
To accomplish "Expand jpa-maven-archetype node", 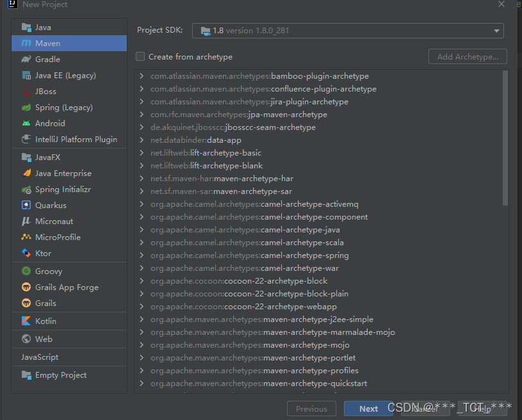I will pyautogui.click(x=142, y=115).
